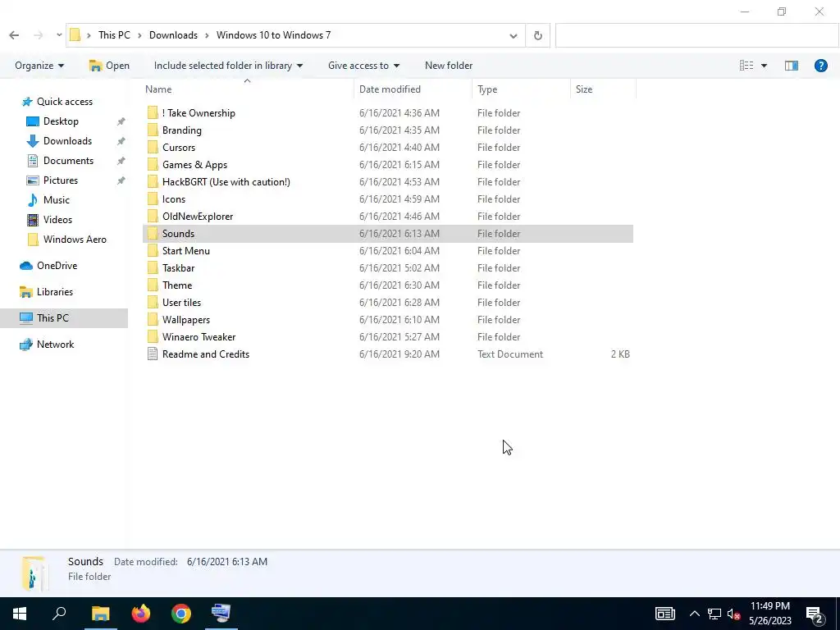Image resolution: width=840 pixels, height=630 pixels.
Task: Open Include selected folder in library menu
Action: point(228,66)
